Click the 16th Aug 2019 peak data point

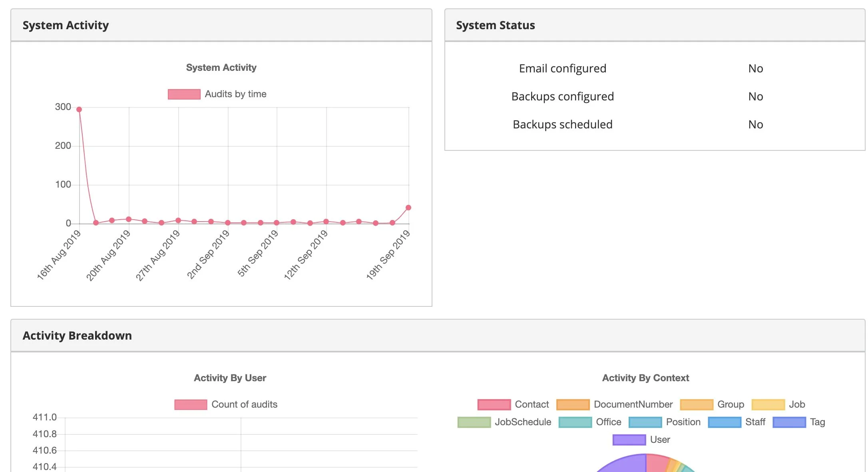[79, 110]
